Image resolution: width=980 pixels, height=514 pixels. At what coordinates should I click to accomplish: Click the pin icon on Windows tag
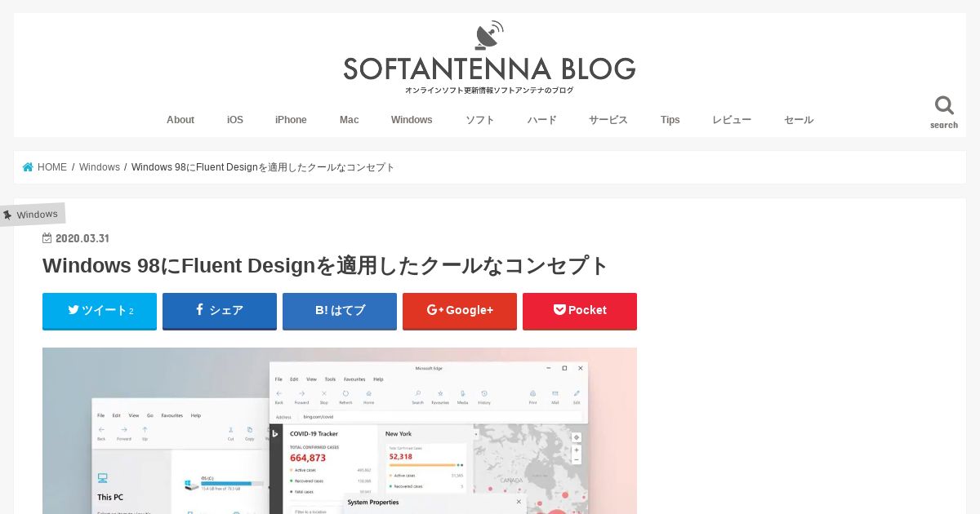[x=7, y=215]
